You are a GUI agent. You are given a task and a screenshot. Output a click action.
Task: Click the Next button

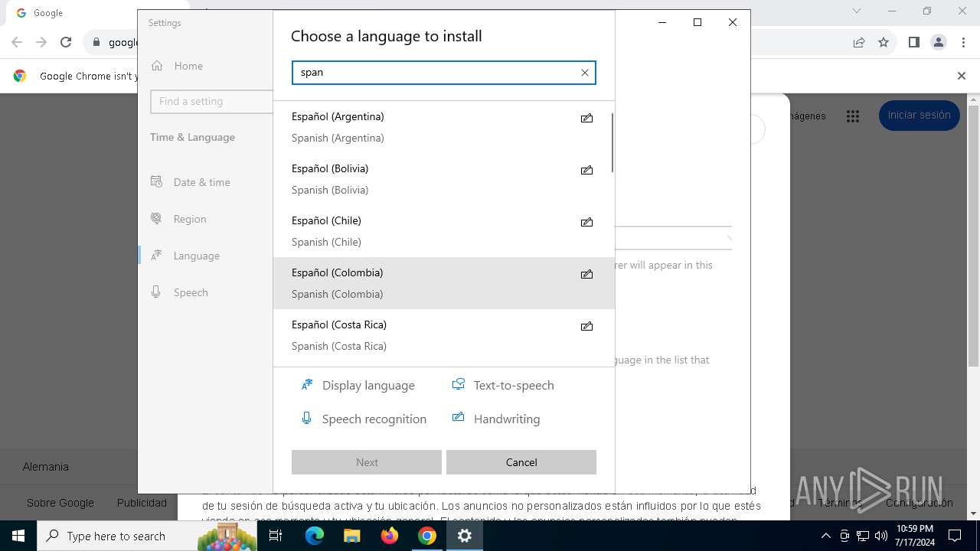pyautogui.click(x=367, y=462)
